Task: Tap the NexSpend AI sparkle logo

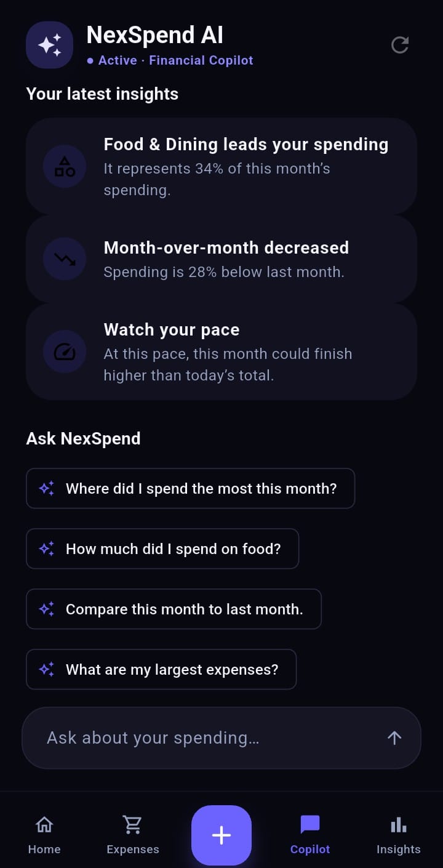Action: (x=50, y=45)
